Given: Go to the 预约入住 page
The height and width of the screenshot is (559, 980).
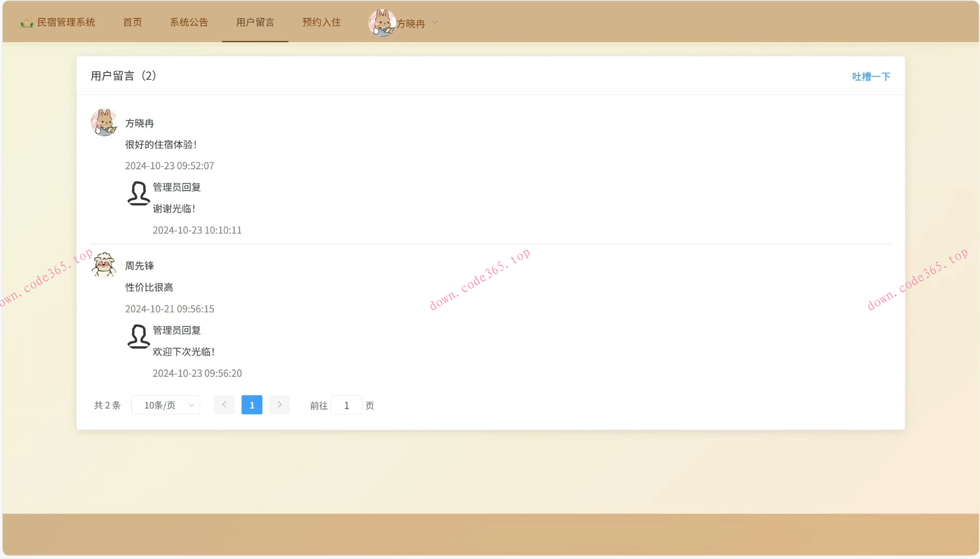Looking at the screenshot, I should click(x=321, y=22).
